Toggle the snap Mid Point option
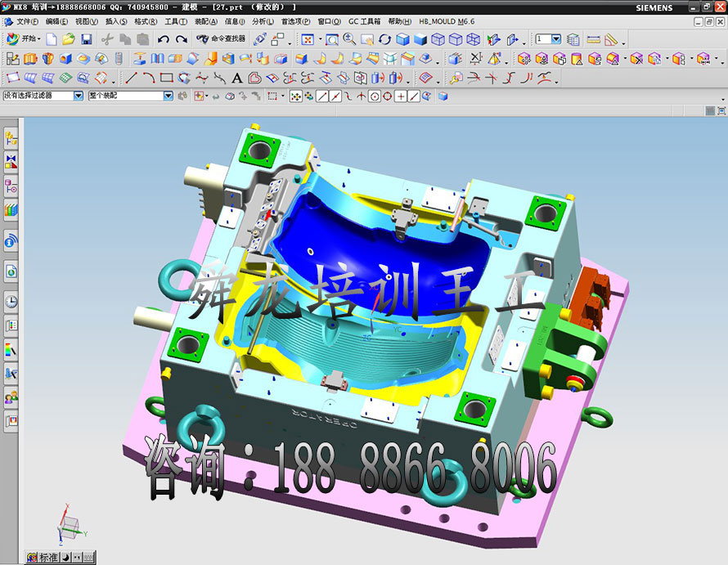This screenshot has width=728, height=565. click(x=335, y=96)
